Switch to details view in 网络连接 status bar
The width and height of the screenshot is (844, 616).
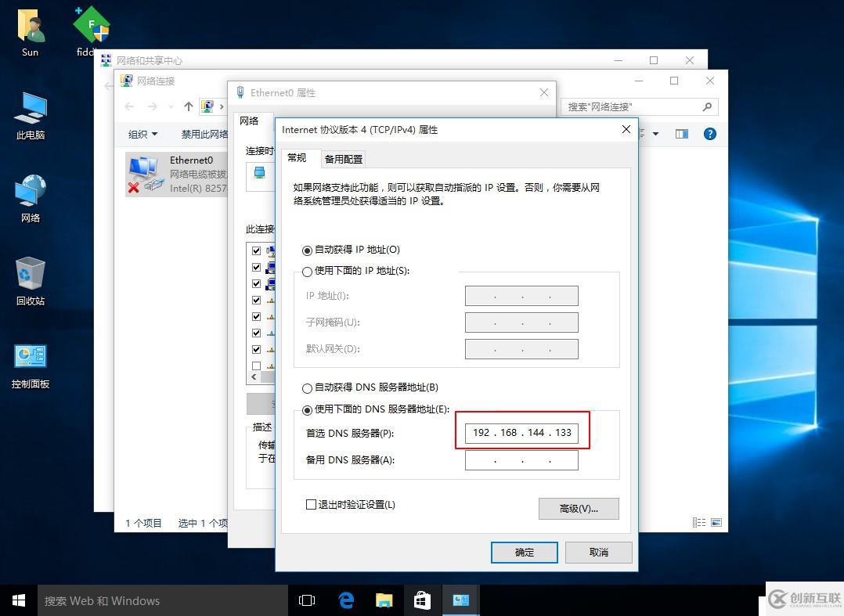click(x=698, y=522)
